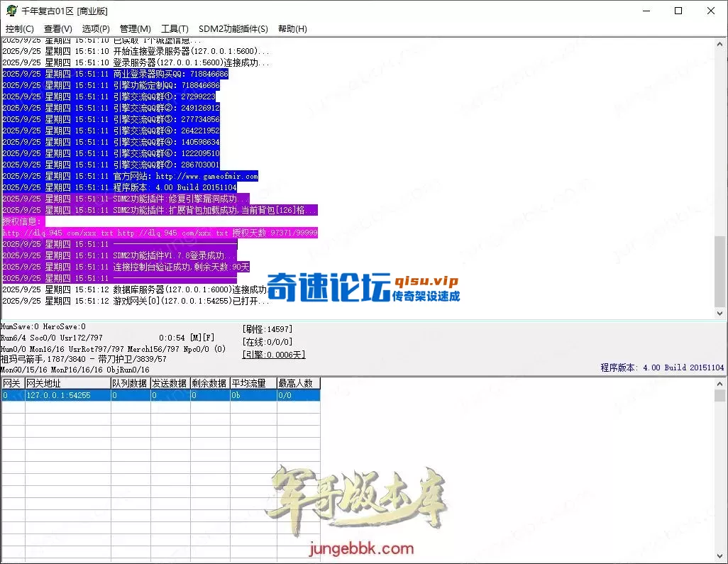Viewport: 728px width, 564px height.
Task: Minimize the 千年复古01区 window
Action: (x=646, y=11)
